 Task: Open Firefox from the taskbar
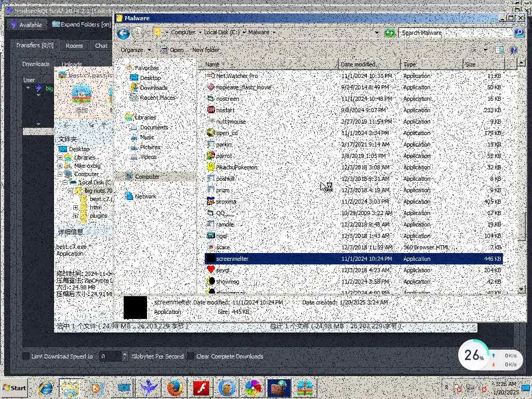(175, 389)
